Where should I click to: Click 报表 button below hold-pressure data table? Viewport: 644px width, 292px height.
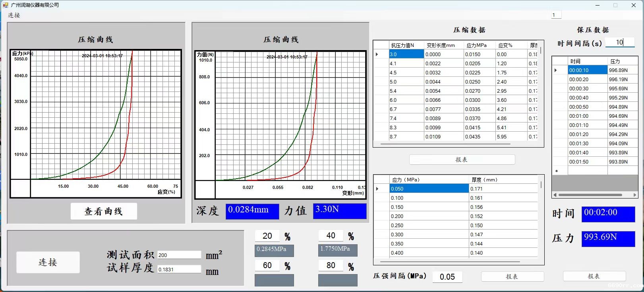point(594,276)
